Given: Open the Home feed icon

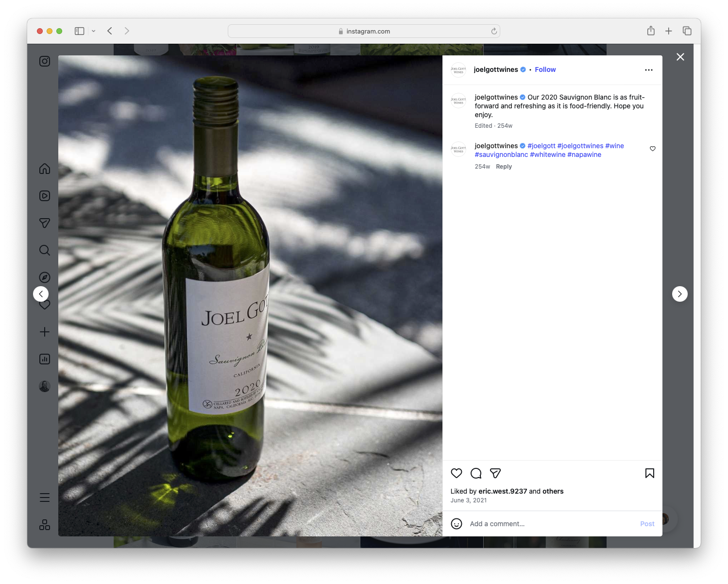Looking at the screenshot, I should [44, 169].
